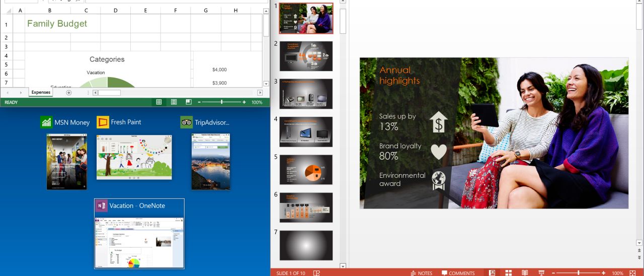Click the $3,900 axis label

point(219,83)
